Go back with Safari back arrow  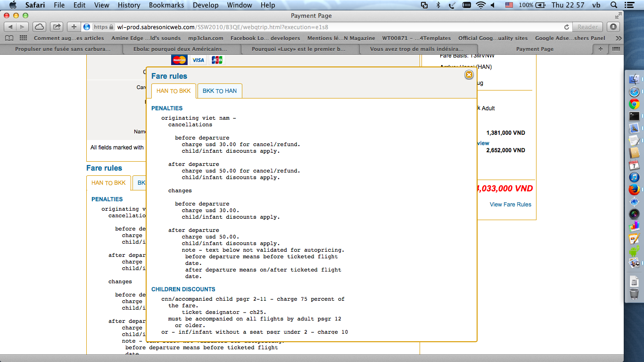point(10,27)
